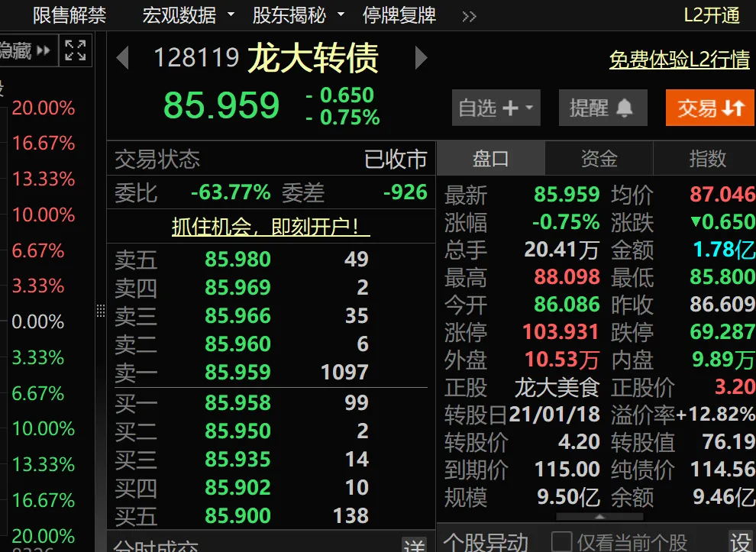
Task: Click the bell 提醒 alert button
Action: coord(603,108)
